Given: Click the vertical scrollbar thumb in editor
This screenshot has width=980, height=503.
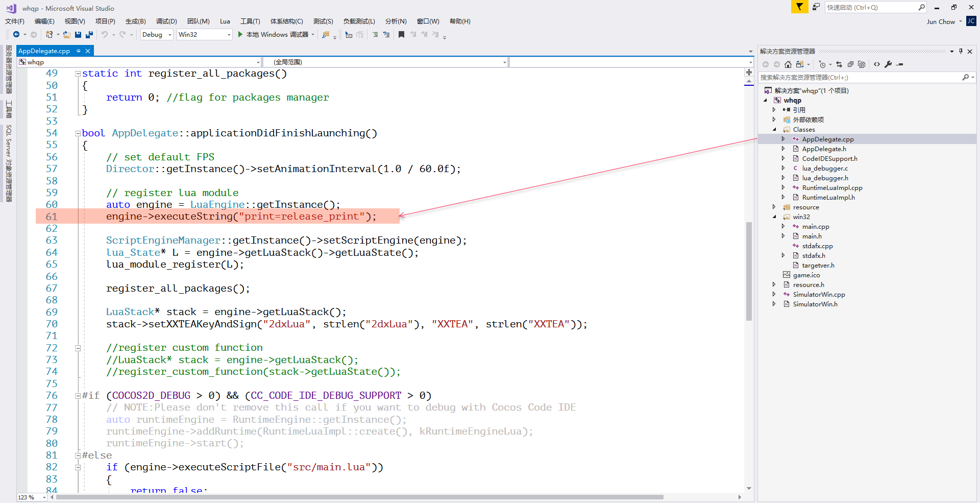Looking at the screenshot, I should click(x=749, y=271).
